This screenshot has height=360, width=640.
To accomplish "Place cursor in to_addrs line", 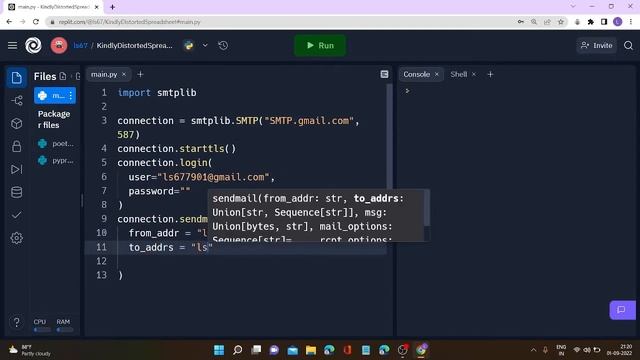I will [x=171, y=247].
